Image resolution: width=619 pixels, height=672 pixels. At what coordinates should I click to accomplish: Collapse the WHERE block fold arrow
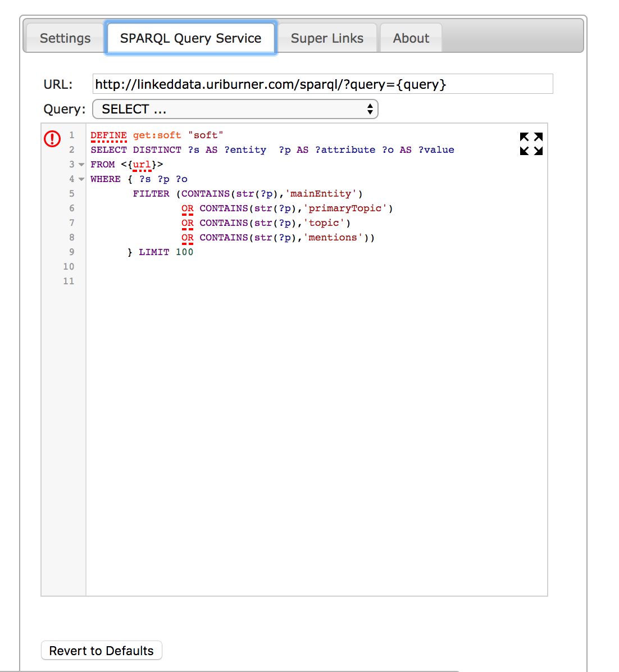(81, 179)
